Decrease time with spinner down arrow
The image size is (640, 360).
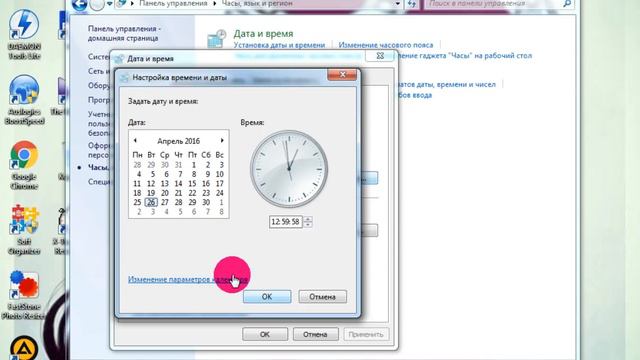coord(308,224)
